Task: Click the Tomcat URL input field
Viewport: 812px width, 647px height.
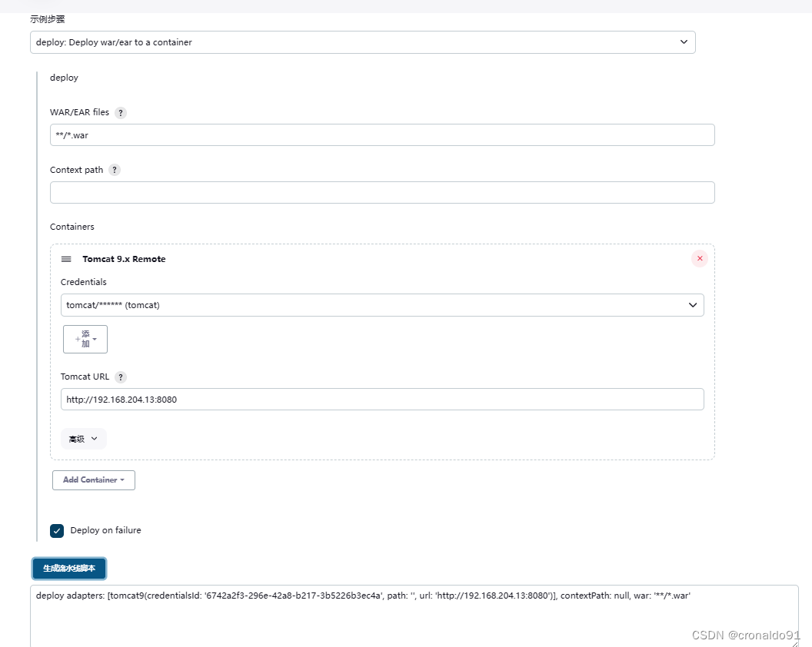Action: [x=382, y=399]
